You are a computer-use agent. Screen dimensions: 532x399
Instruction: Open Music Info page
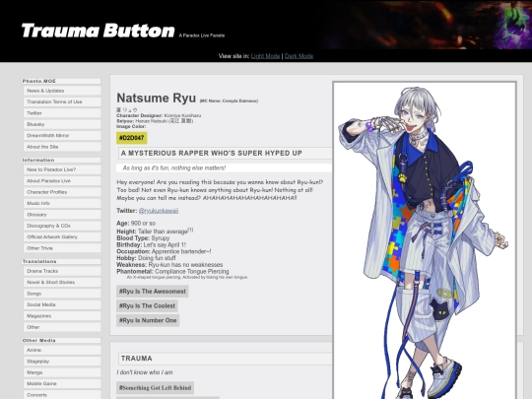click(62, 203)
